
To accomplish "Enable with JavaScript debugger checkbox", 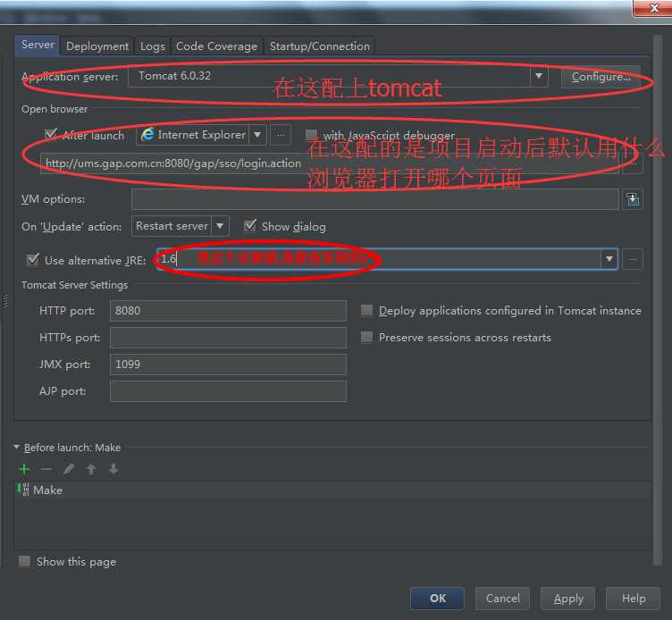I will (x=311, y=135).
